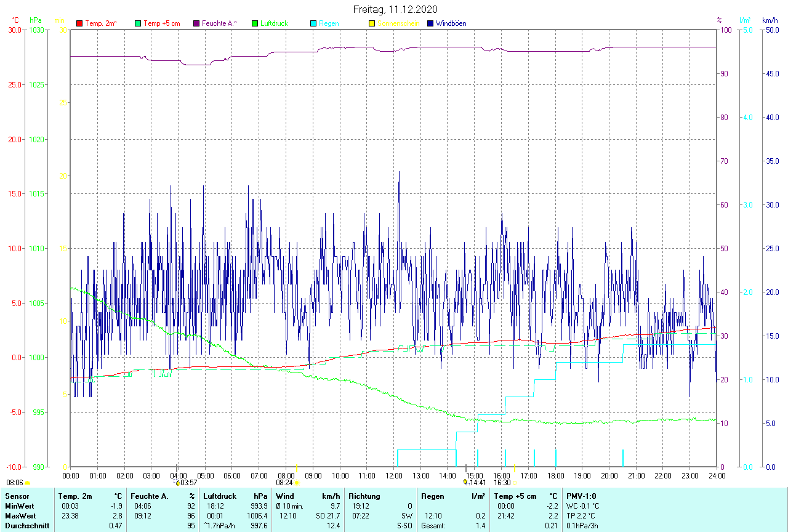Click the legend label Temp +5 cm
788x532 pixels.
(x=161, y=23)
